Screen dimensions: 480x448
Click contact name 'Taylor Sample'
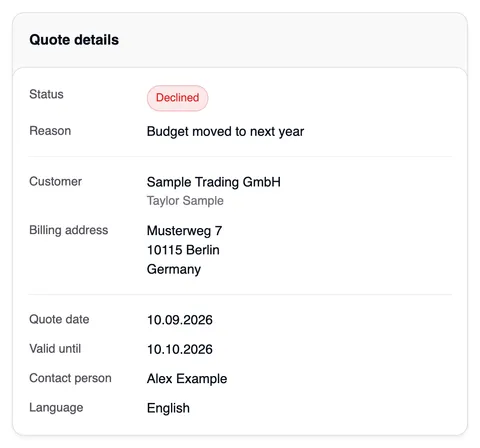[x=185, y=201]
